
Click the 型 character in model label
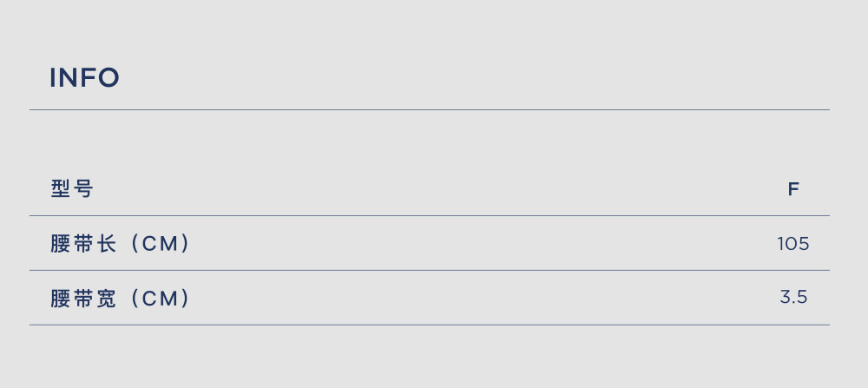[x=60, y=189]
